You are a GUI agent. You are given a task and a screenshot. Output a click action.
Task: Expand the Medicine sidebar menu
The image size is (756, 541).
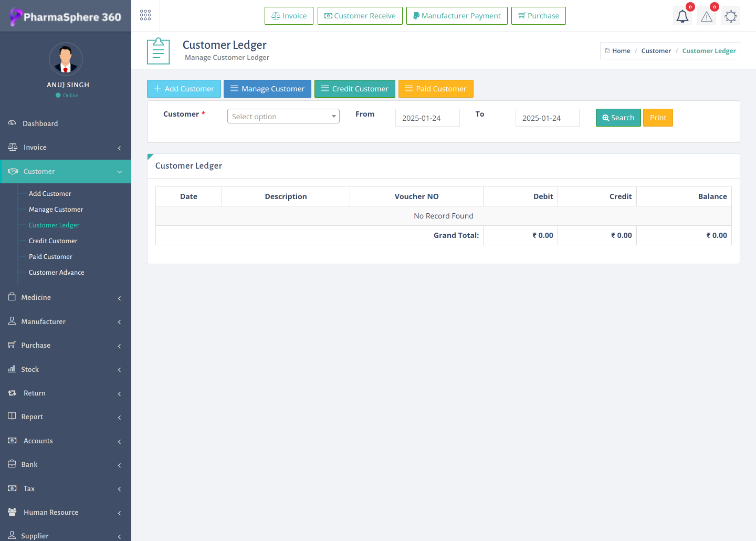[x=36, y=297]
